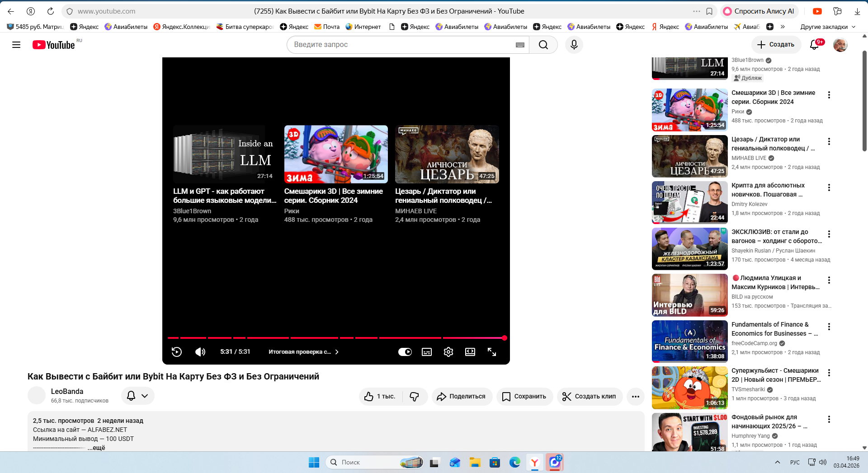Click the Спросить Алису AI button
The image size is (868, 473).
[759, 11]
